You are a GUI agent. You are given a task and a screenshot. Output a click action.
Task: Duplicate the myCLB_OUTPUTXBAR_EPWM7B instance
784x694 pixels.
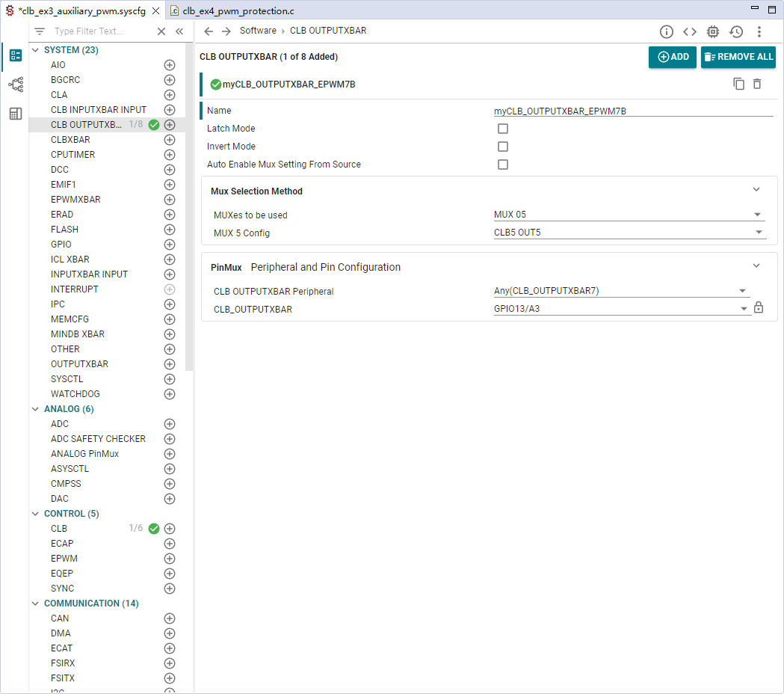(x=738, y=84)
